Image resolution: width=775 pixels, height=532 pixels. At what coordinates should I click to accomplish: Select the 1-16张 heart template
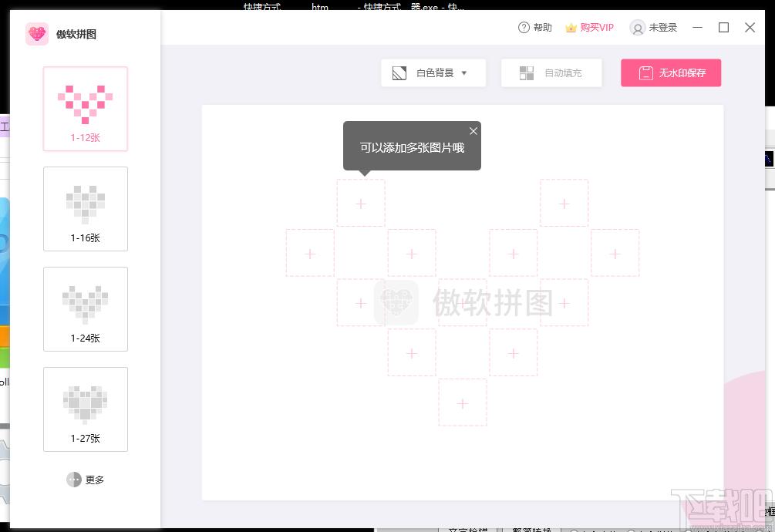point(86,209)
